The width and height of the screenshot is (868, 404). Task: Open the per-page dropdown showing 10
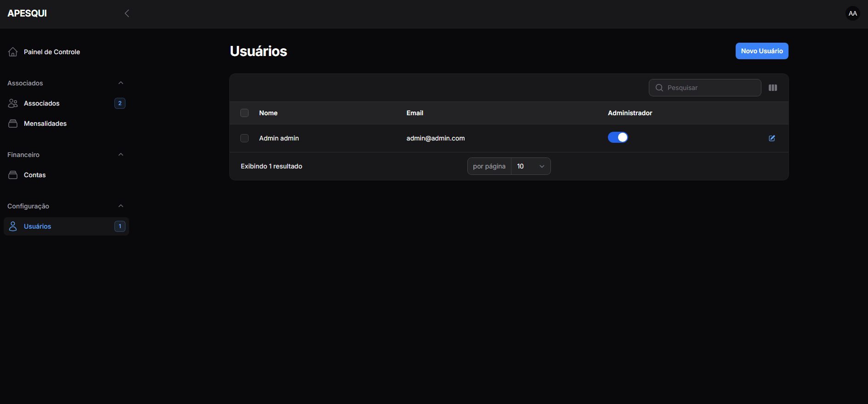tap(530, 166)
